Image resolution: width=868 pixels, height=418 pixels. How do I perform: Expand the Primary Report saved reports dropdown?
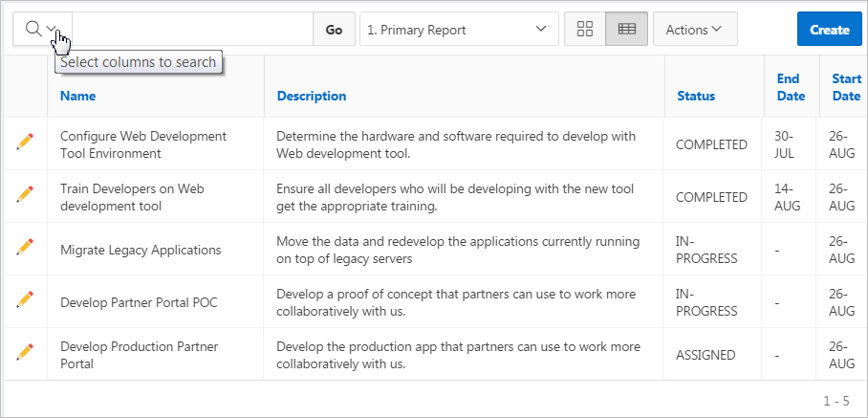(x=459, y=30)
